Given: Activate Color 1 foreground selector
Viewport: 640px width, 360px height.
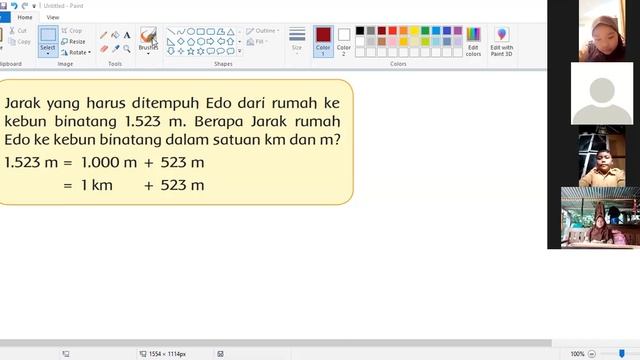Looking at the screenshot, I should click(x=323, y=41).
